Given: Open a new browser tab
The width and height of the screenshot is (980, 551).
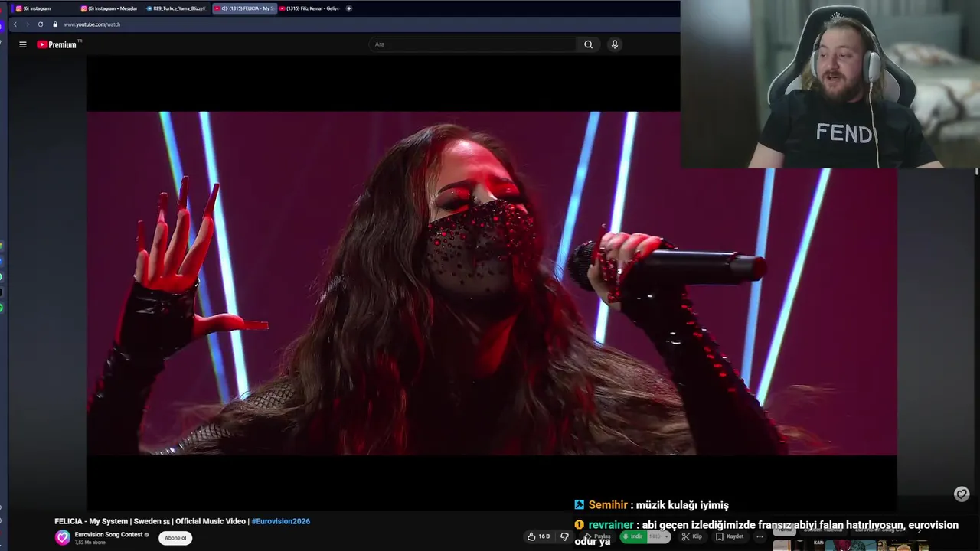Looking at the screenshot, I should click(x=349, y=8).
